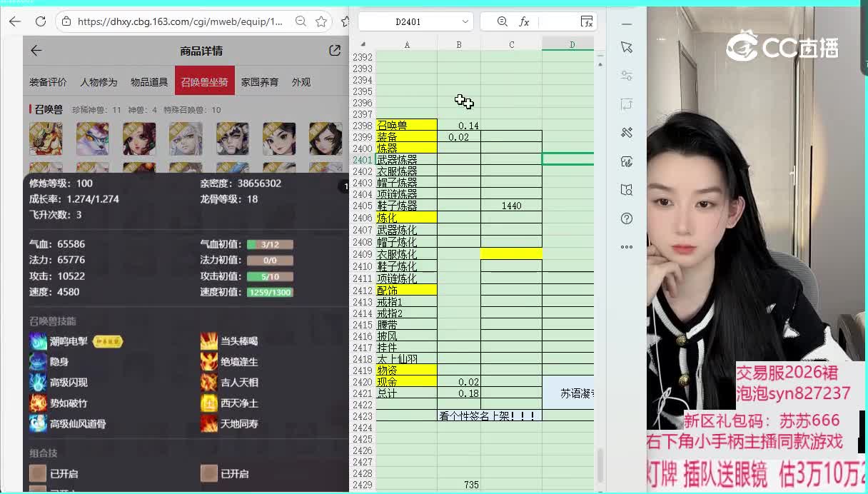Select column B header

pyautogui.click(x=459, y=45)
